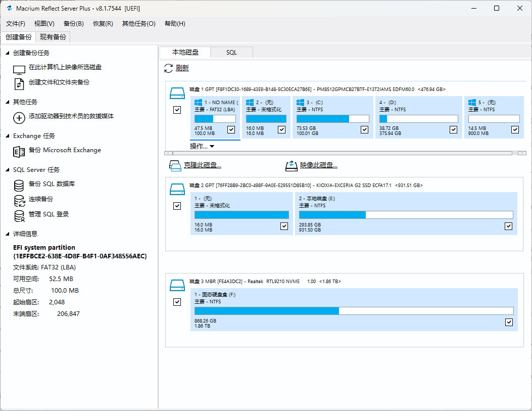
Task: Click the C: partition usage bar
Action: pos(333,119)
